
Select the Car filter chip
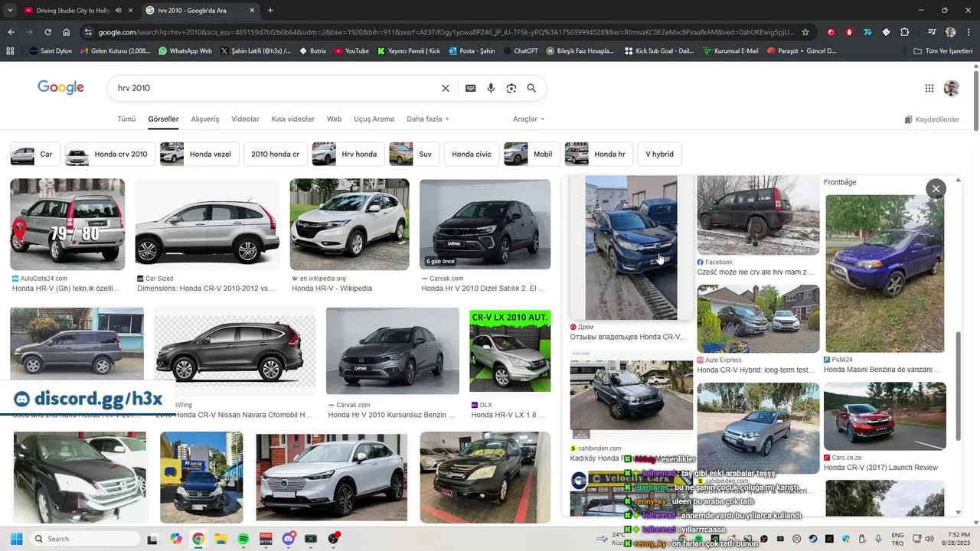pos(34,154)
